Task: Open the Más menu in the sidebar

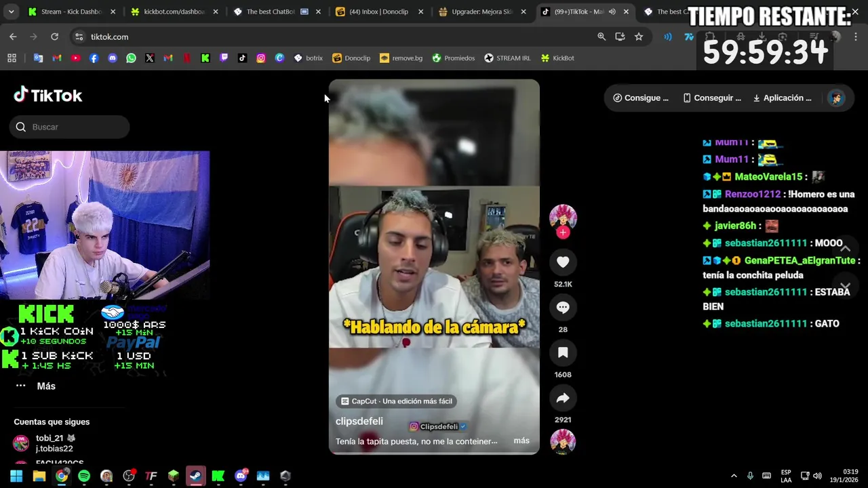Action: pyautogui.click(x=35, y=386)
